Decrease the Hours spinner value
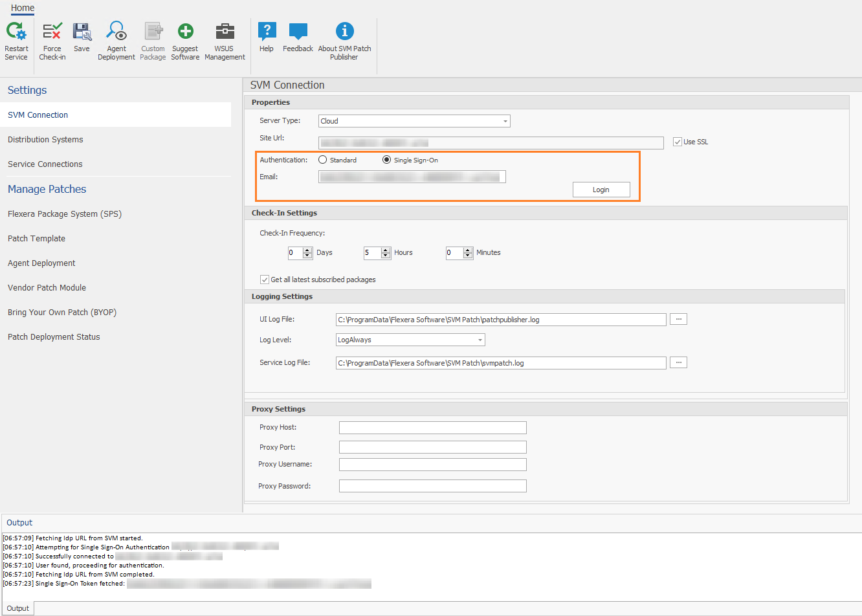 click(x=386, y=256)
